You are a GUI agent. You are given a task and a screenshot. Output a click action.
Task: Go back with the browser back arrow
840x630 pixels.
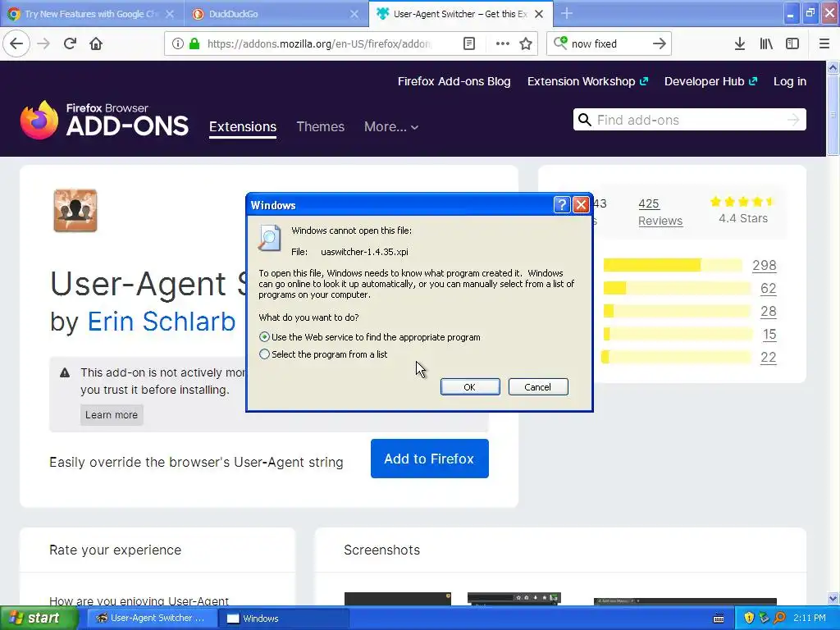pyautogui.click(x=16, y=43)
